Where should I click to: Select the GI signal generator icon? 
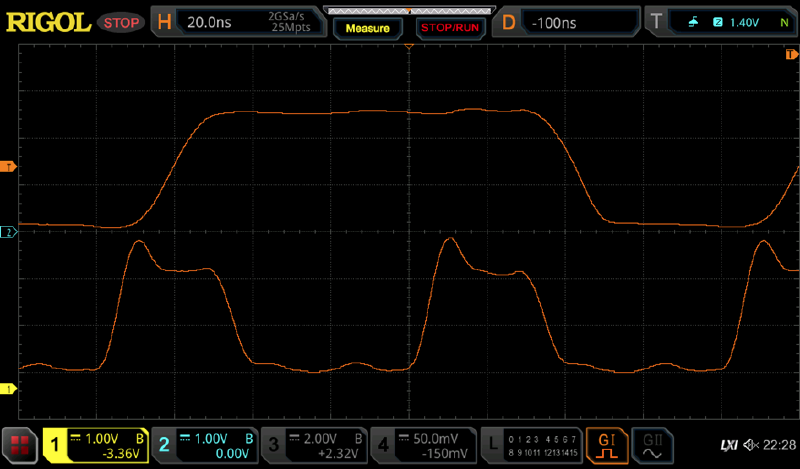[607, 445]
